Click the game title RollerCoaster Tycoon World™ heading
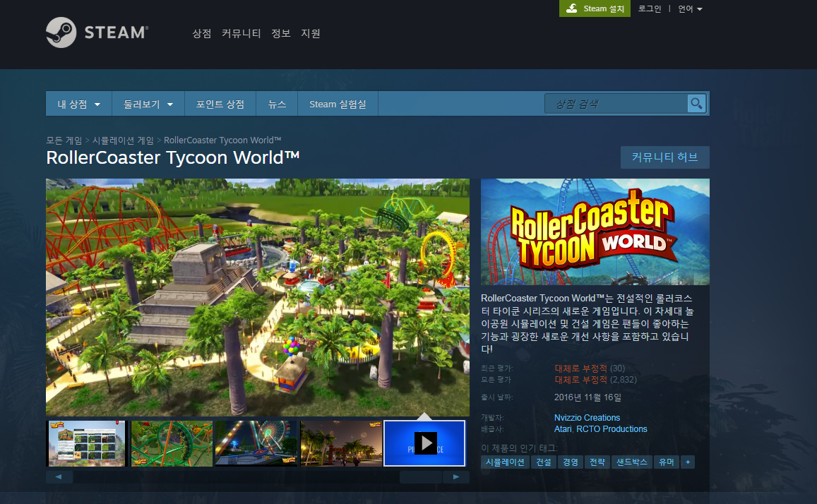The width and height of the screenshot is (817, 504). 173,157
